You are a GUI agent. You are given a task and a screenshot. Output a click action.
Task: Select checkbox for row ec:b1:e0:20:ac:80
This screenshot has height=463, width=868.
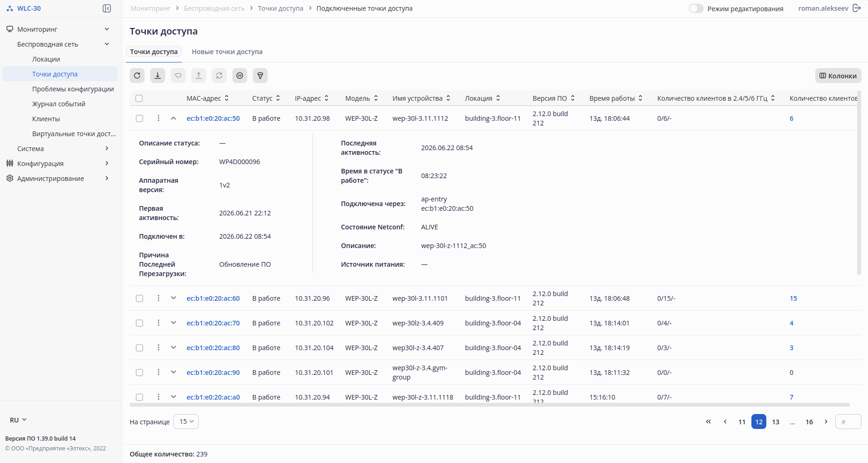pyautogui.click(x=139, y=348)
